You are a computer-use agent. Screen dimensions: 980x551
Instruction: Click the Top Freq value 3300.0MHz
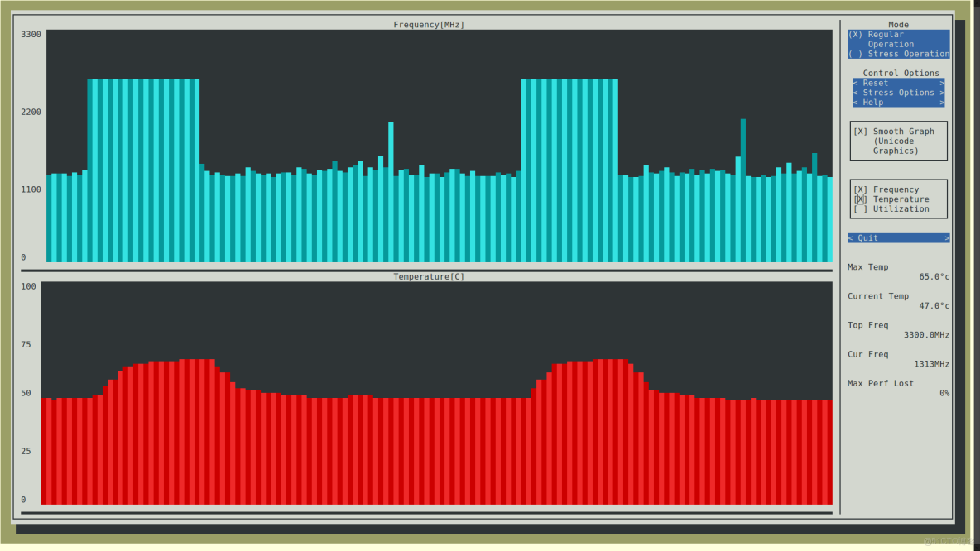926,335
